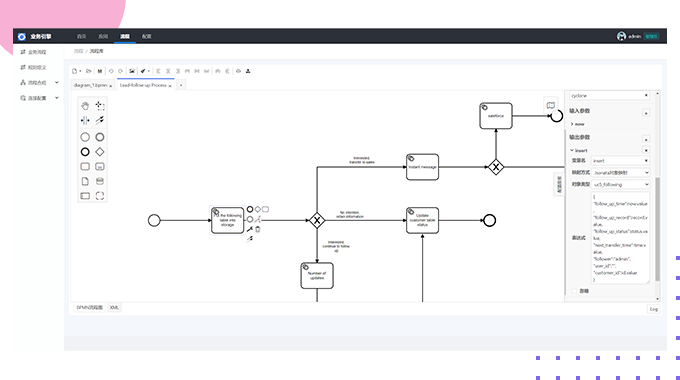680x380 pixels.
Task: Select the hand tool in the palette
Action: (x=85, y=105)
